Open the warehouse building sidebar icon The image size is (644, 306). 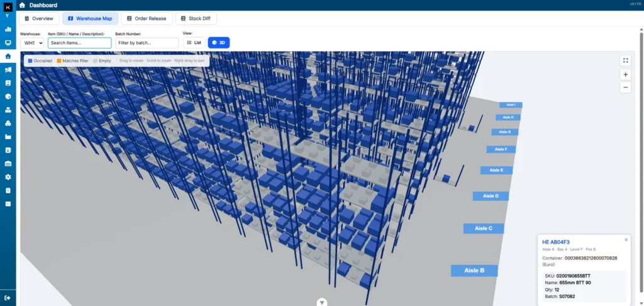8,164
